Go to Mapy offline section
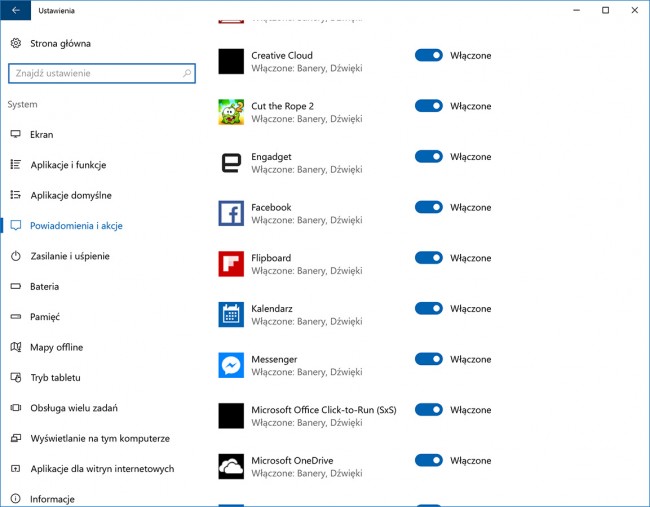 coord(56,347)
